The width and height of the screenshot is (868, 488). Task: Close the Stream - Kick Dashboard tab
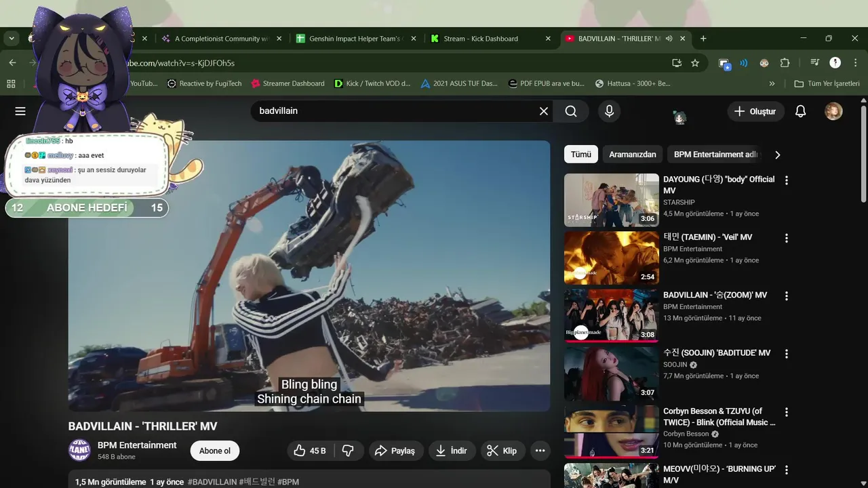(548, 39)
